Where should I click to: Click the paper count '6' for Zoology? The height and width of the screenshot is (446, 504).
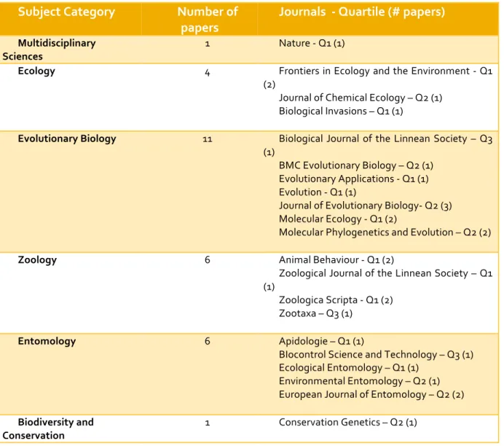click(x=208, y=260)
